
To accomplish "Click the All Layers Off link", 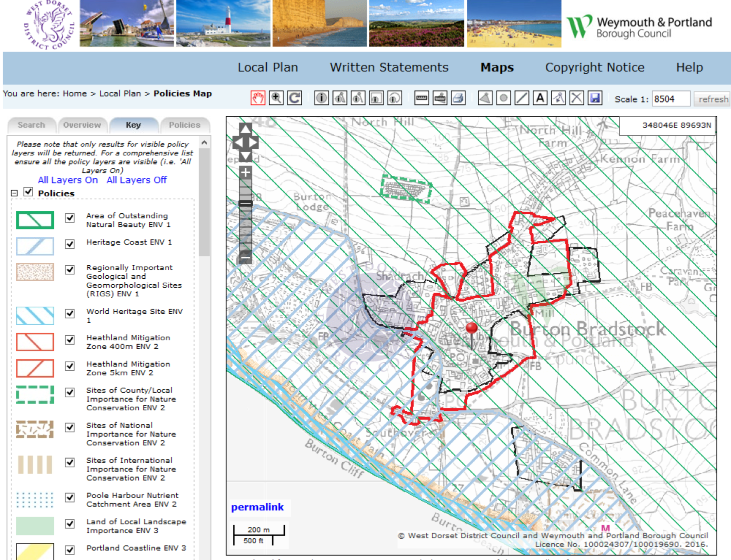I will pyautogui.click(x=136, y=180).
